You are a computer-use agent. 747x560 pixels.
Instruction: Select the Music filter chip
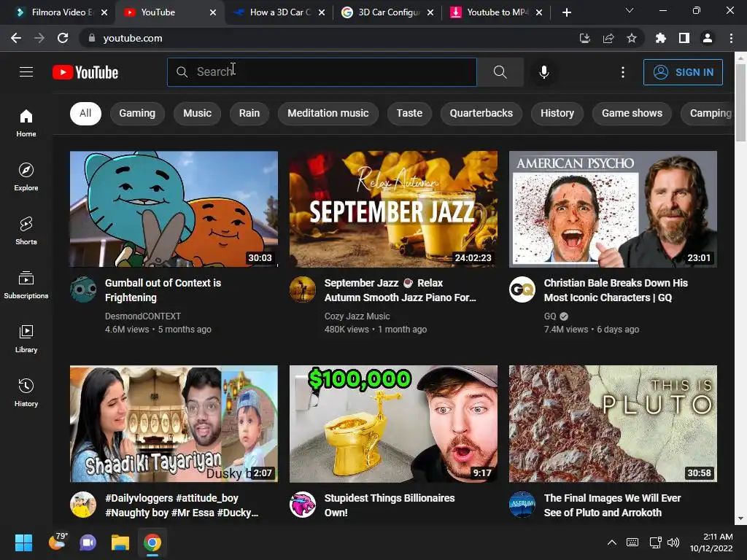pyautogui.click(x=197, y=113)
